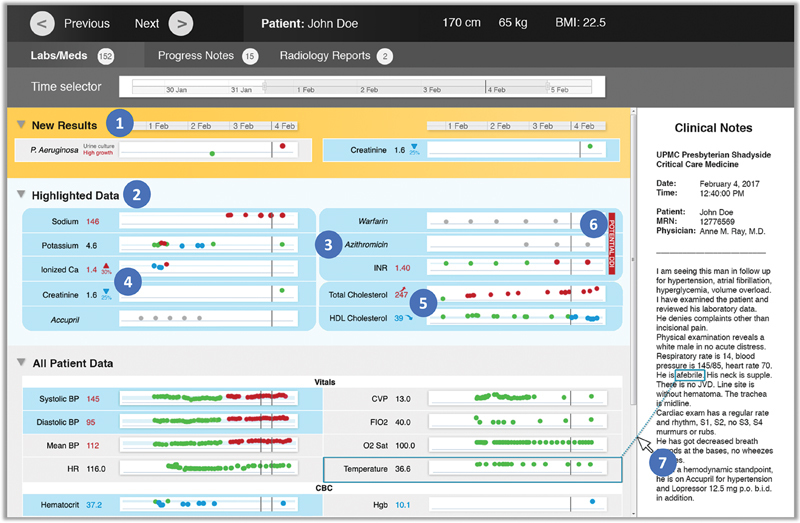The height and width of the screenshot is (523, 800).
Task: Select the Hematocrit 37.2 row
Action: click(x=172, y=505)
